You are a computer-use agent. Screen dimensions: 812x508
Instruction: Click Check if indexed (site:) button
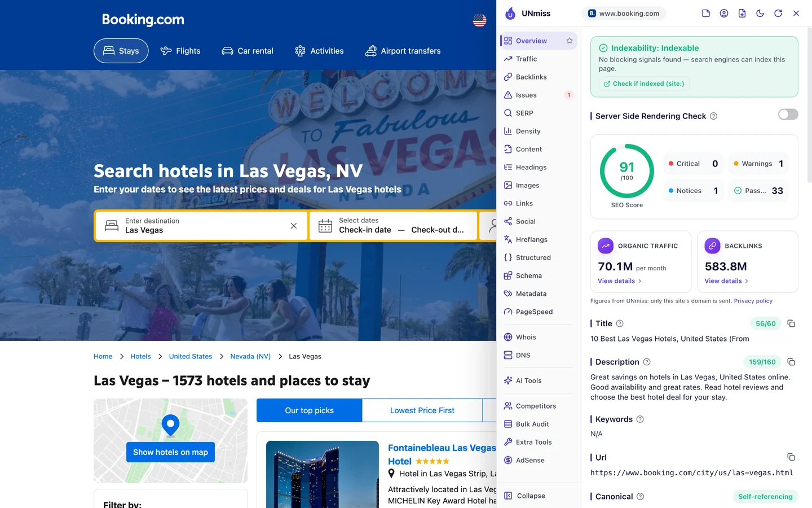pos(644,84)
